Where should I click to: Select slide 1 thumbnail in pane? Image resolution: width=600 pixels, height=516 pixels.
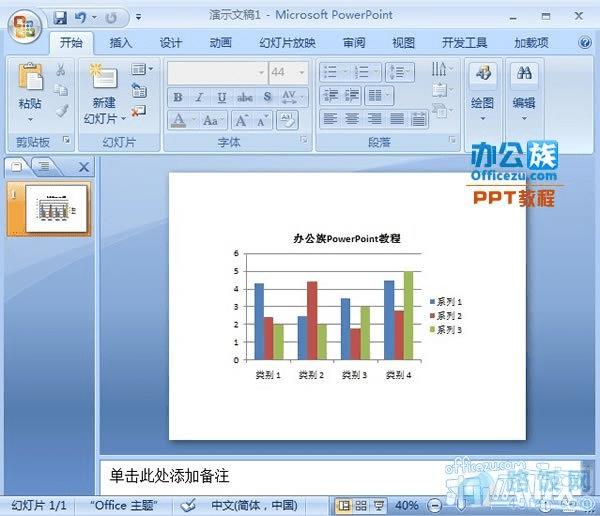coord(56,209)
